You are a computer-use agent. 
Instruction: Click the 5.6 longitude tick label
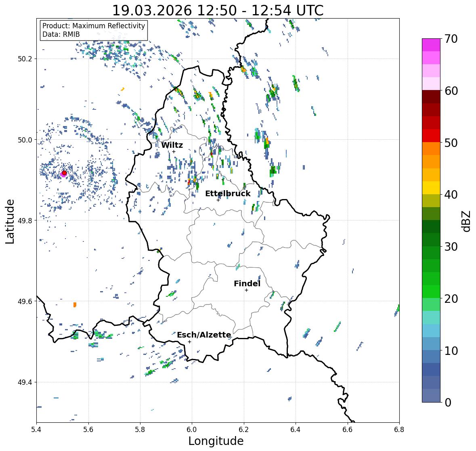88,429
